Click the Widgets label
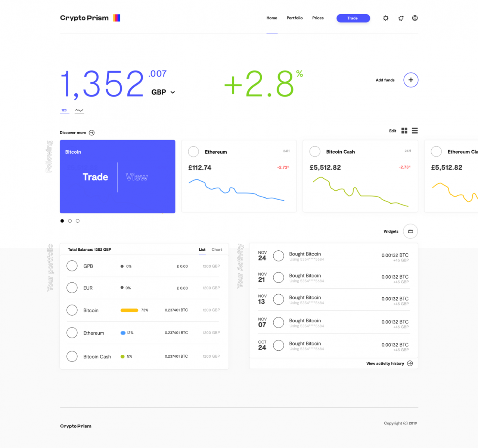Image resolution: width=478 pixels, height=448 pixels. tap(391, 232)
